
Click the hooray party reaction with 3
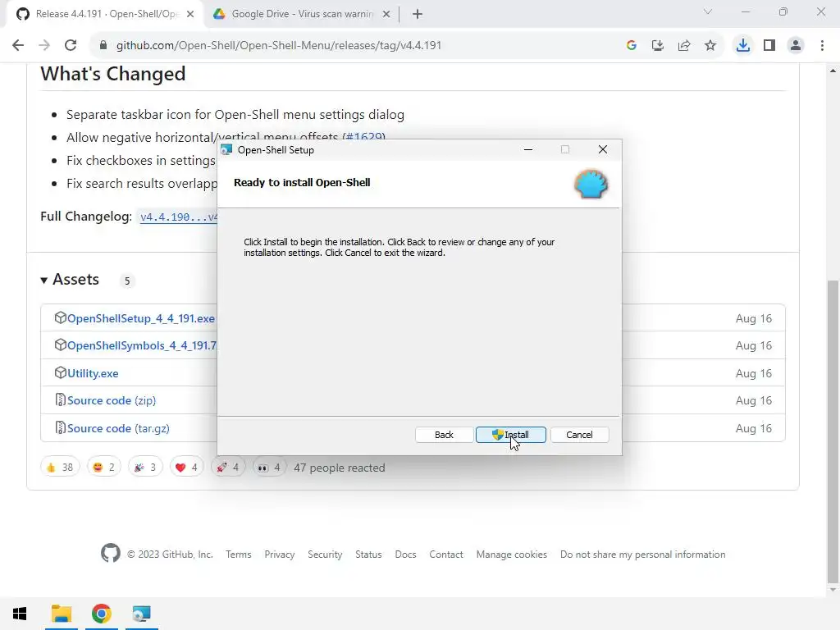point(144,468)
